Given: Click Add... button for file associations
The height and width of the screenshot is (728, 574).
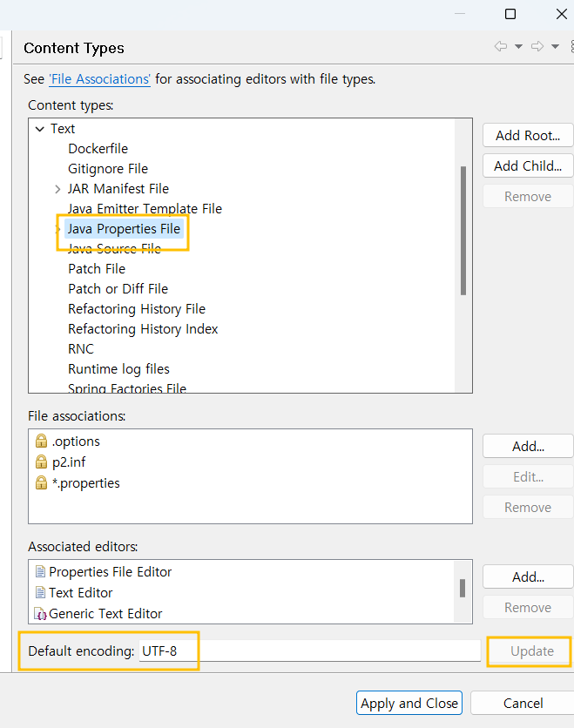Looking at the screenshot, I should click(x=528, y=446).
